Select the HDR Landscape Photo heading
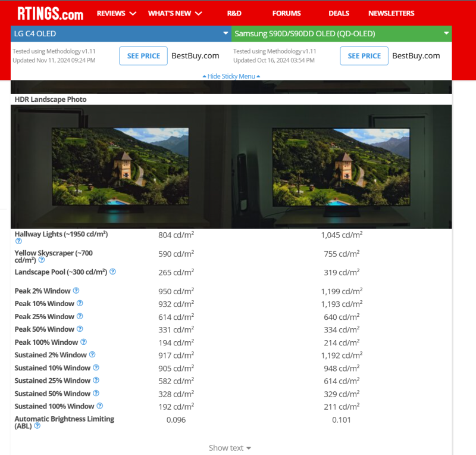The image size is (476, 455). [x=51, y=99]
